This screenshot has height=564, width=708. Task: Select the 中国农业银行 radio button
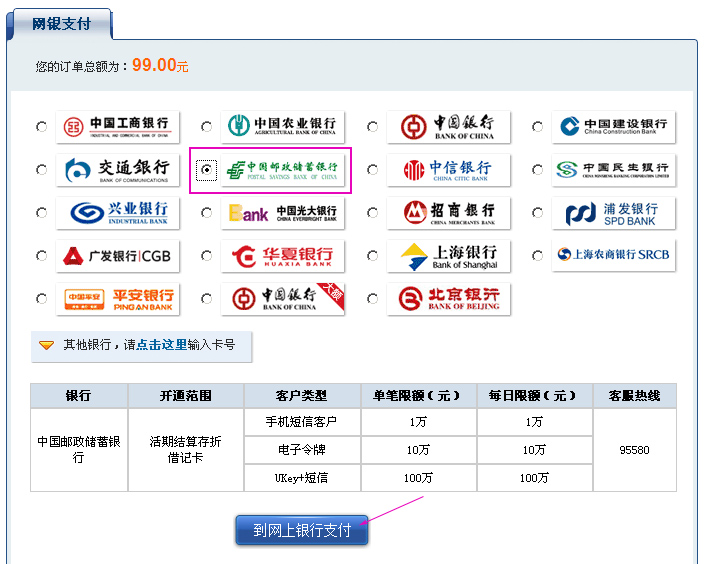[x=206, y=127]
